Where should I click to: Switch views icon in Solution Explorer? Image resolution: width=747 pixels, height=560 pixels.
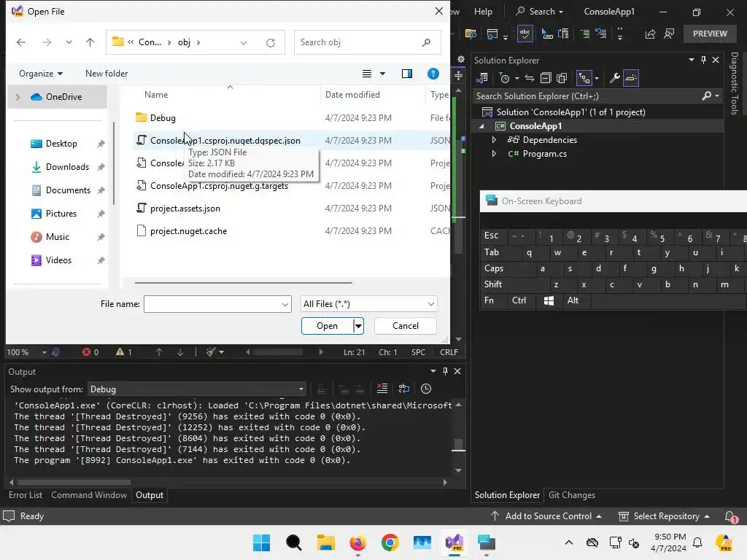point(482,78)
